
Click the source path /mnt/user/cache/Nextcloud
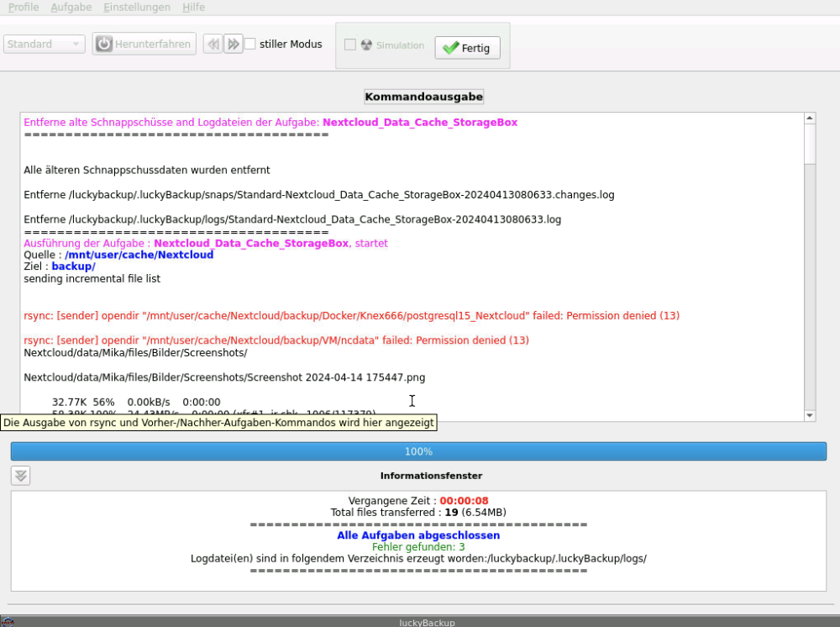click(139, 255)
